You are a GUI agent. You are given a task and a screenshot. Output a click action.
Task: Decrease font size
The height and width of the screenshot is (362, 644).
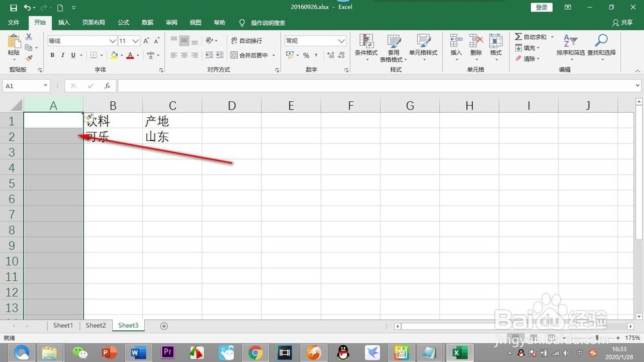156,41
